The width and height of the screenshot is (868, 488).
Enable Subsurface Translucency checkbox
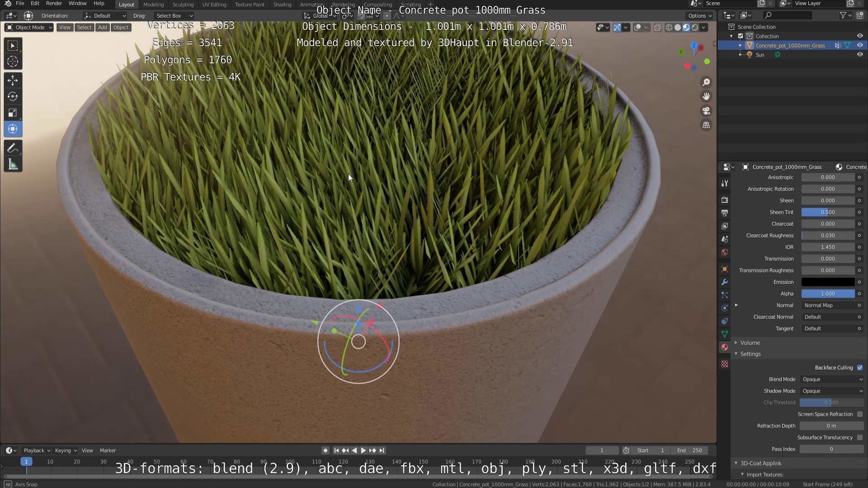coord(860,438)
